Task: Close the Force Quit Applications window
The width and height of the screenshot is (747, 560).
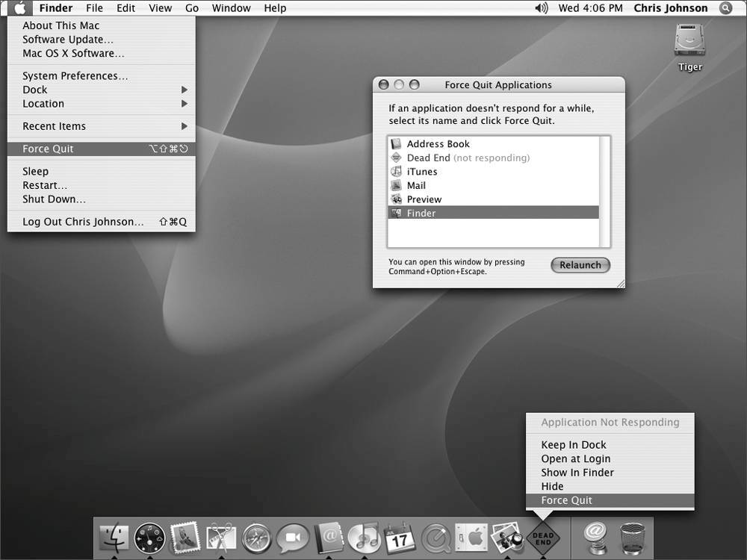Action: tap(383, 85)
